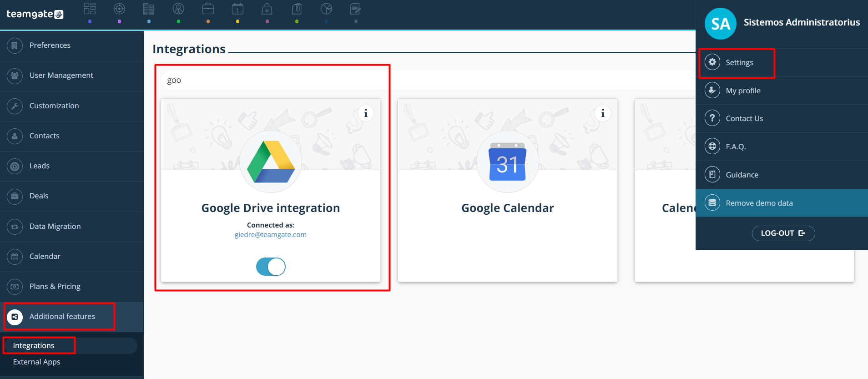Open Data Migration in the sidebar

[x=72, y=227]
